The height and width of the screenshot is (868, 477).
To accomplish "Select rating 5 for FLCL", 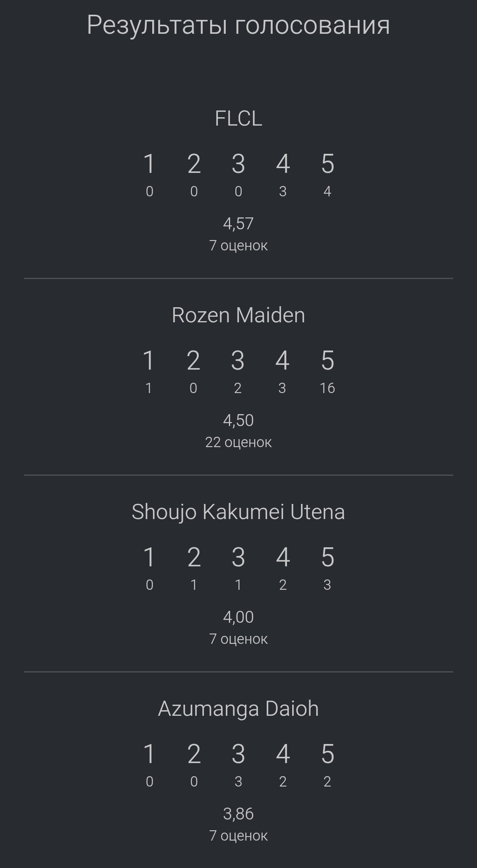I will coord(328,164).
